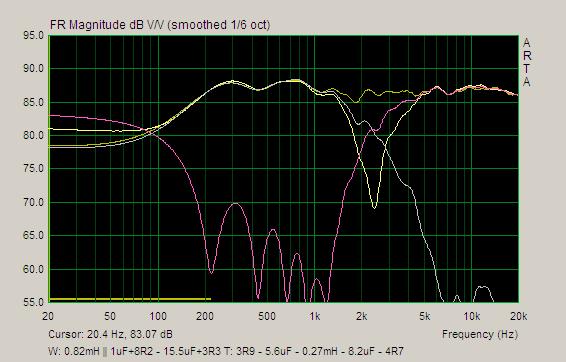
Task: Click the 10k frequency tick label
Action: tap(471, 317)
